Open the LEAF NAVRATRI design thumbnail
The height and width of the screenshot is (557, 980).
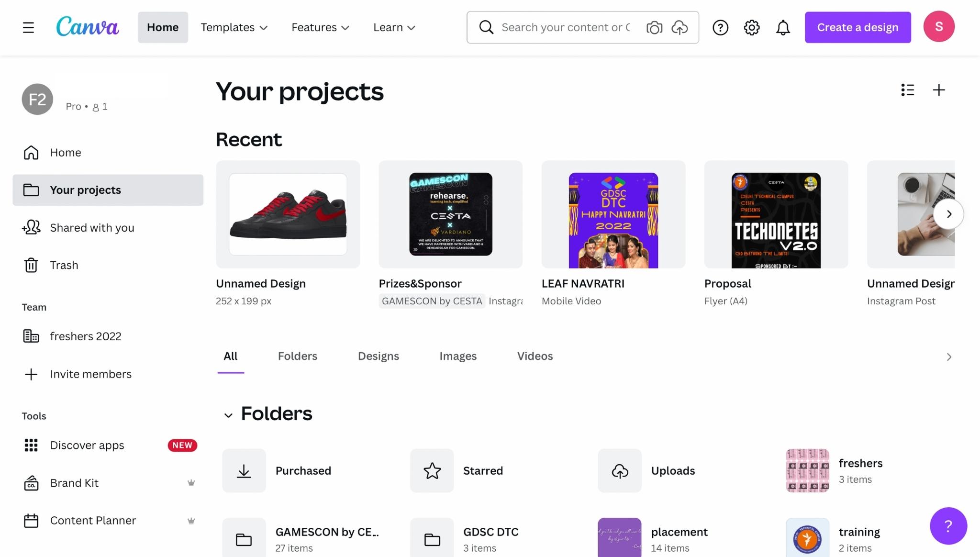[x=613, y=214]
